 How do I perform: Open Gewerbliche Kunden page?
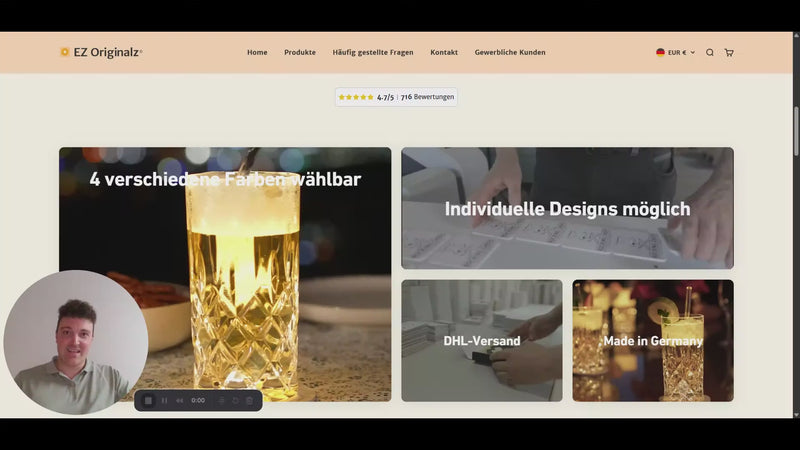point(510,52)
